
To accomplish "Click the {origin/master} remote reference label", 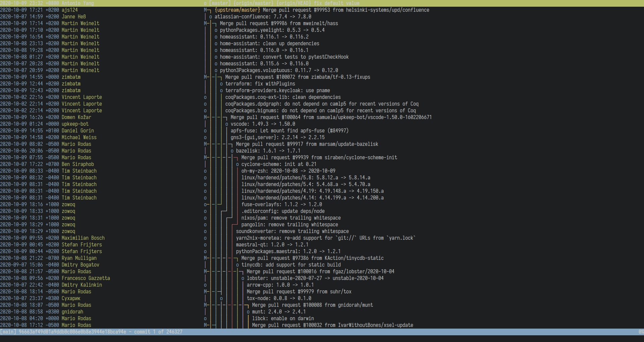I will (x=254, y=3).
